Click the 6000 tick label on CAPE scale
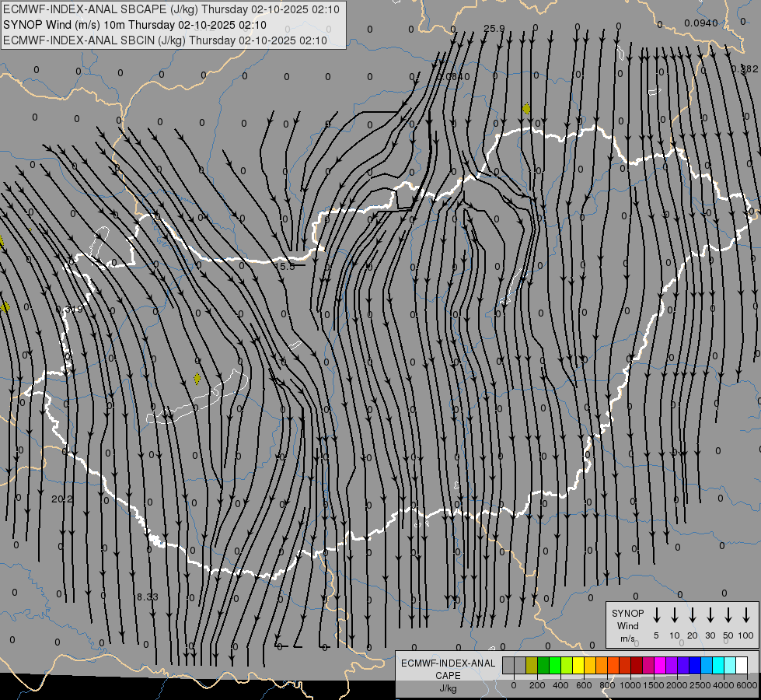Image resolution: width=761 pixels, height=700 pixels. click(747, 685)
